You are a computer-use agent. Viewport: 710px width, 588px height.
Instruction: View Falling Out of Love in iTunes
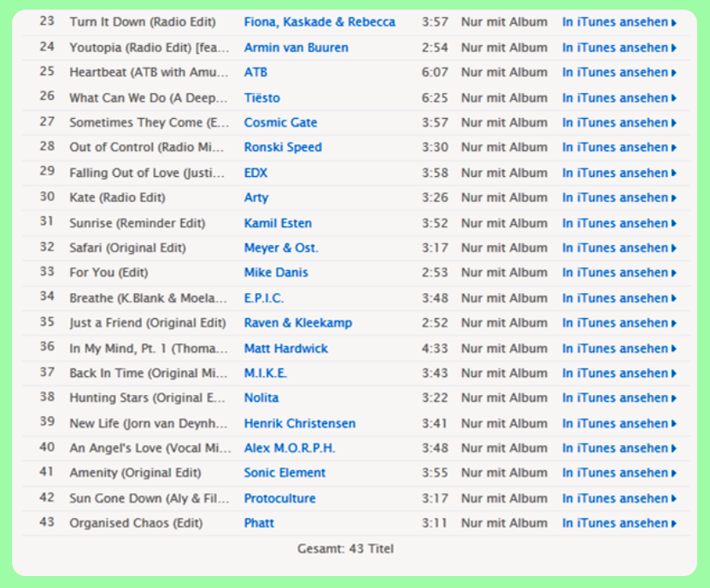619,173
